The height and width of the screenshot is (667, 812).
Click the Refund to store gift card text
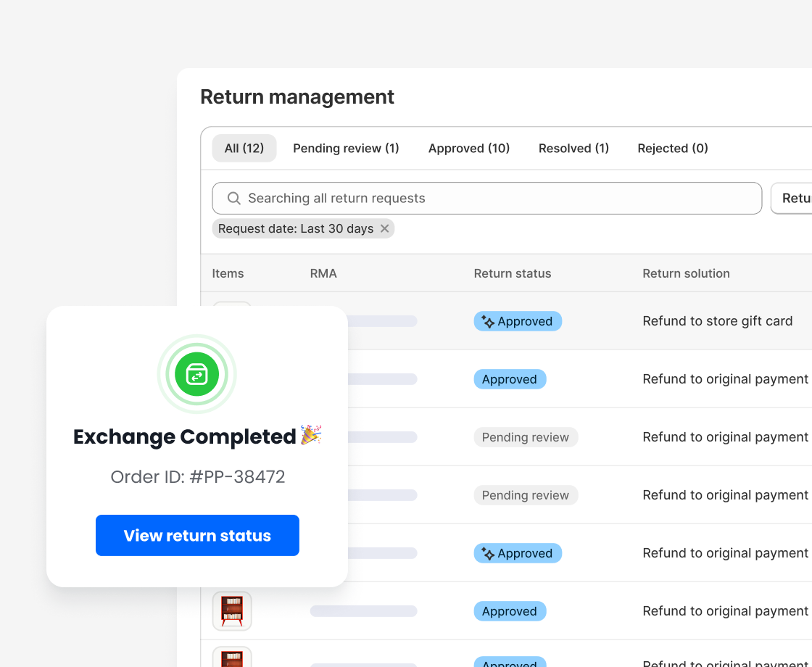tap(717, 320)
